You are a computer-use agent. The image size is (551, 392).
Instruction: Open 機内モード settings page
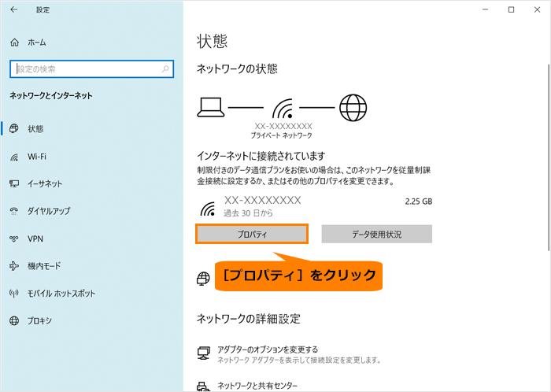pyautogui.click(x=44, y=266)
